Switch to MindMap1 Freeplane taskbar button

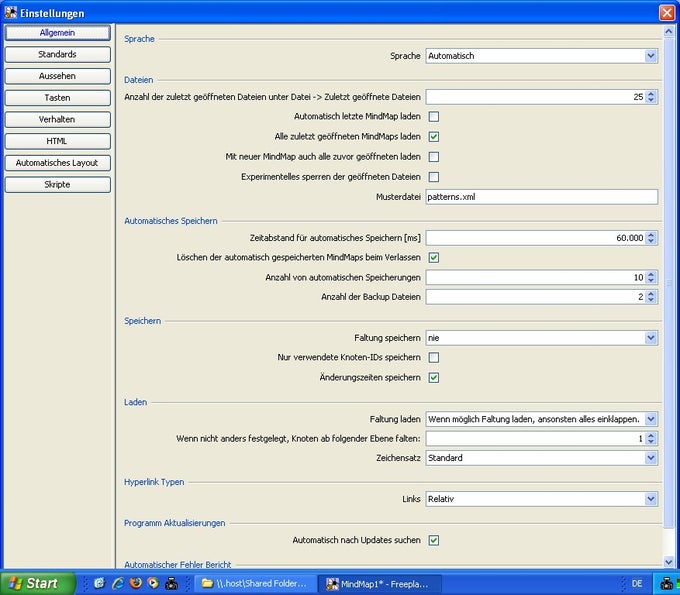(379, 584)
